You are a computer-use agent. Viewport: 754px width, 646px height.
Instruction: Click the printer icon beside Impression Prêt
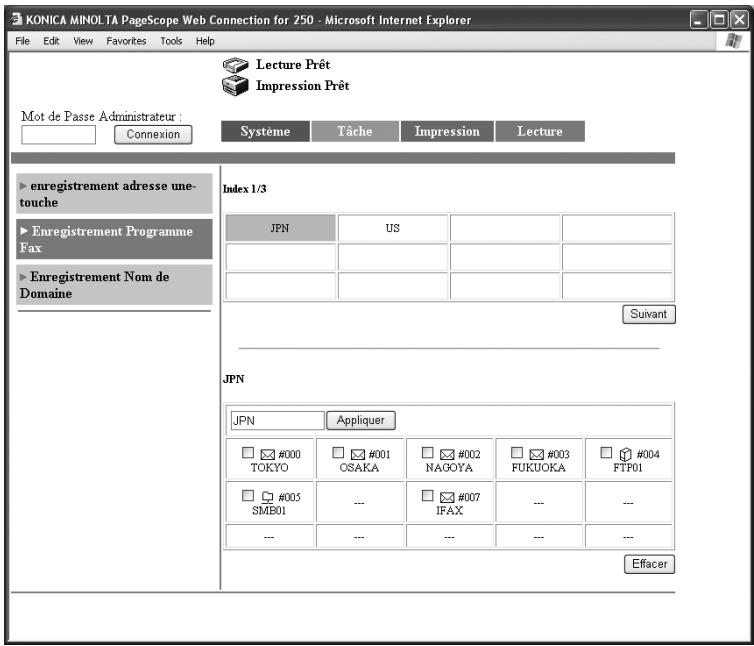tap(235, 86)
